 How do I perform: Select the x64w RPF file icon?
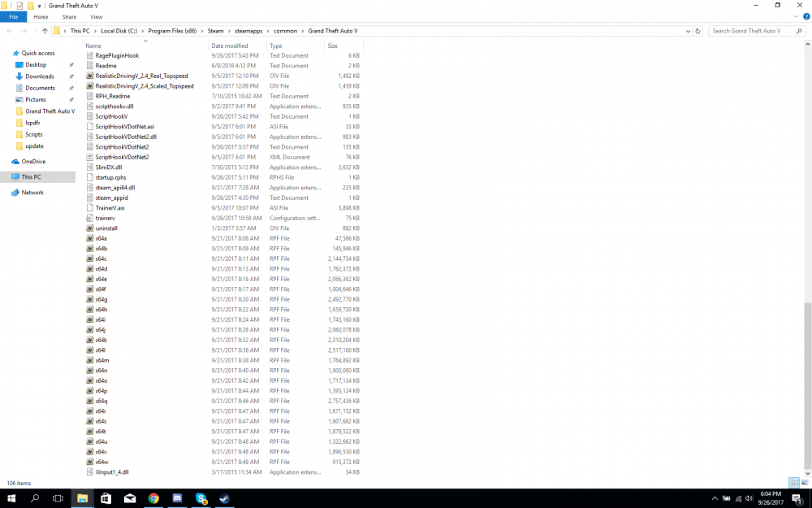tap(89, 462)
